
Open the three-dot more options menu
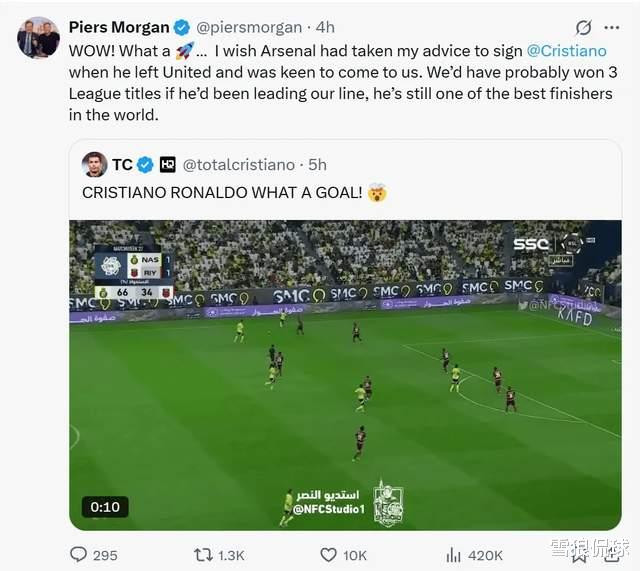coord(611,27)
